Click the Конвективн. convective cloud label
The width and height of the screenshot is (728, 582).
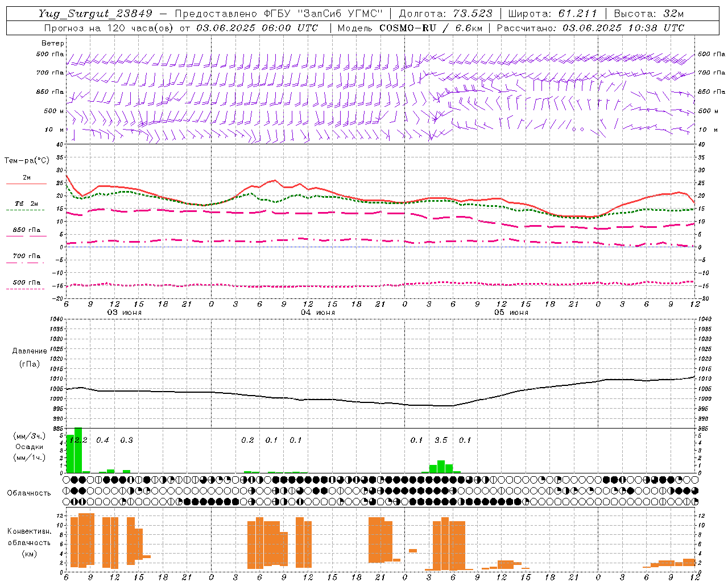[29, 531]
